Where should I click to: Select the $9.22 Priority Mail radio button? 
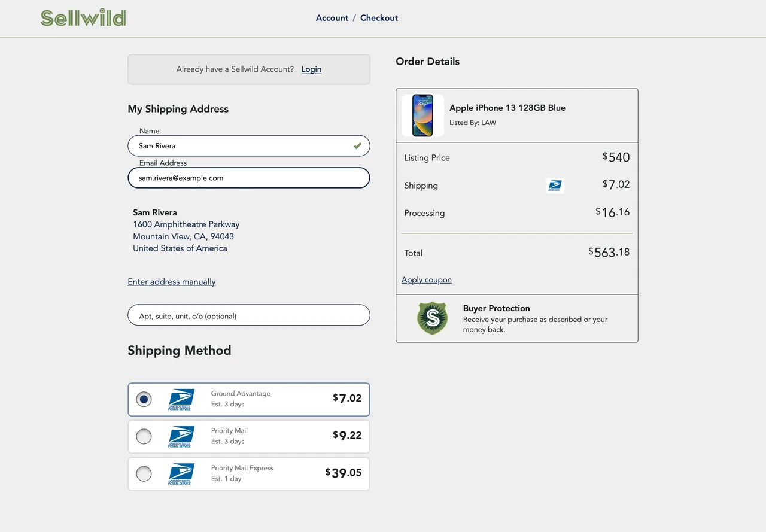(144, 437)
